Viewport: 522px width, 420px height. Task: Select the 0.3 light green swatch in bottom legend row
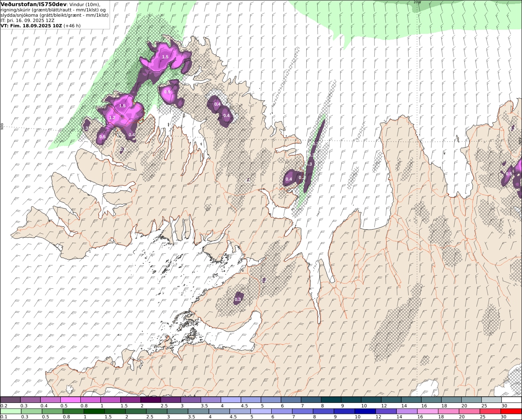pos(31,411)
